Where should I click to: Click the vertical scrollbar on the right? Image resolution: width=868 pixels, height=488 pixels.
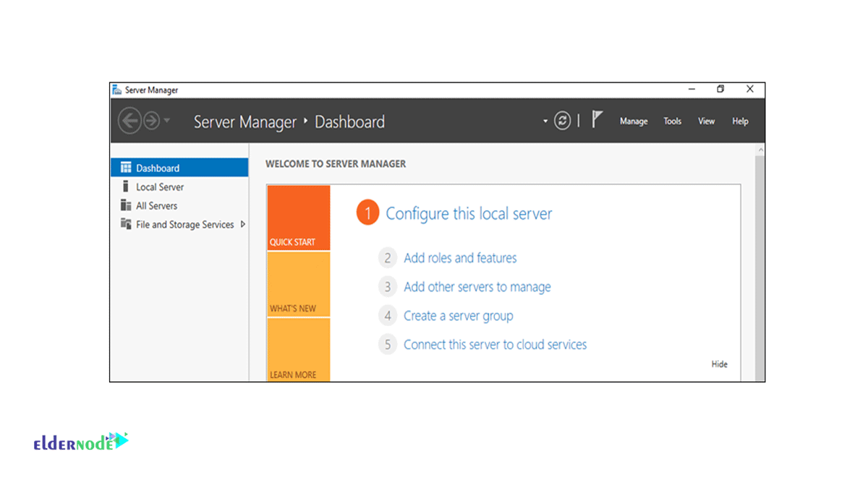[760, 253]
